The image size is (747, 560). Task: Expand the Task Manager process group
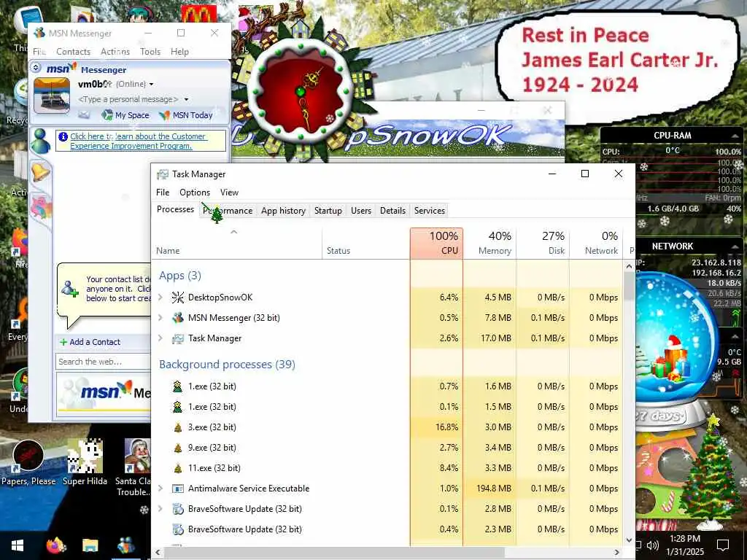[160, 338]
